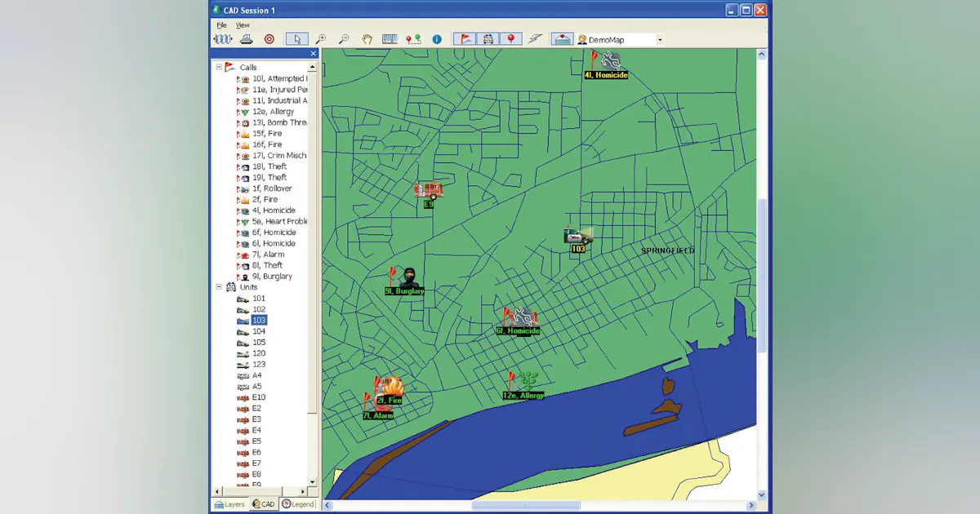Select call 7l, Alarm in tree
The height and width of the screenshot is (514, 980).
click(262, 255)
